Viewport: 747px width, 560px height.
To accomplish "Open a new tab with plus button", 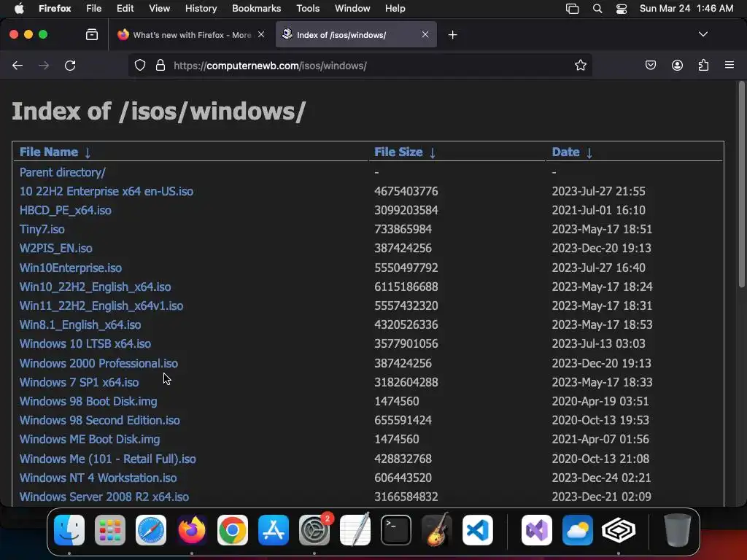I will coord(452,35).
